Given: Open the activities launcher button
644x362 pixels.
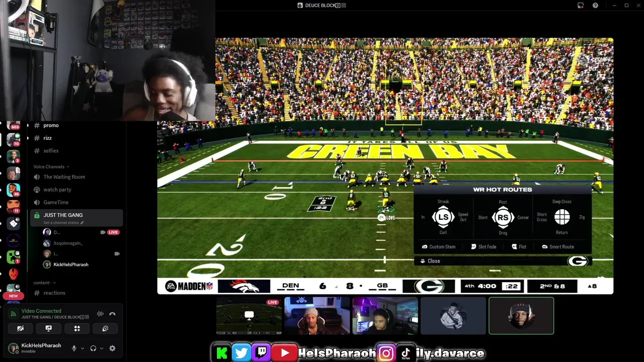Looking at the screenshot, I should pyautogui.click(x=77, y=328).
